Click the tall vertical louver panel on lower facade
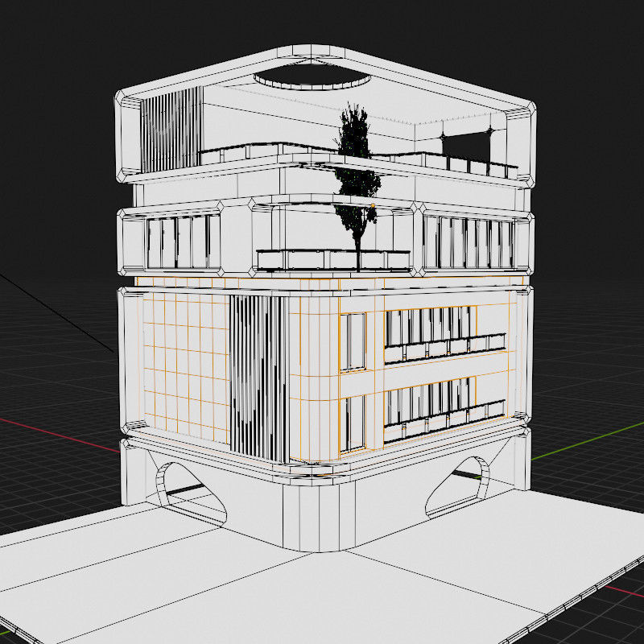Screen dimensions: 644x644 pyautogui.click(x=259, y=378)
